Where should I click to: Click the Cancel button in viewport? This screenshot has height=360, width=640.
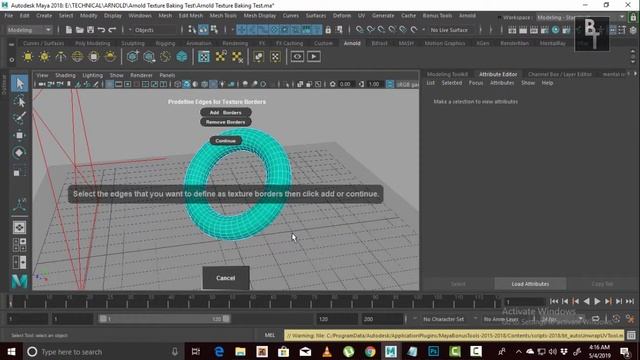tap(226, 278)
